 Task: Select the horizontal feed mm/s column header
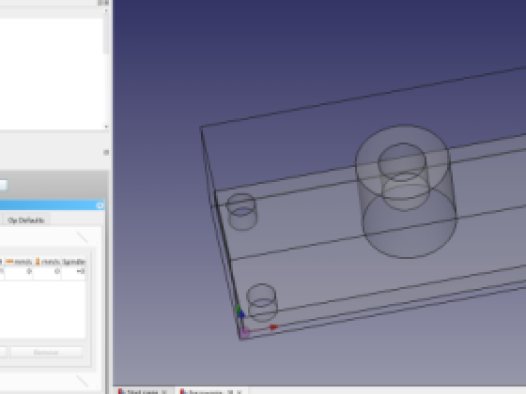(x=19, y=262)
